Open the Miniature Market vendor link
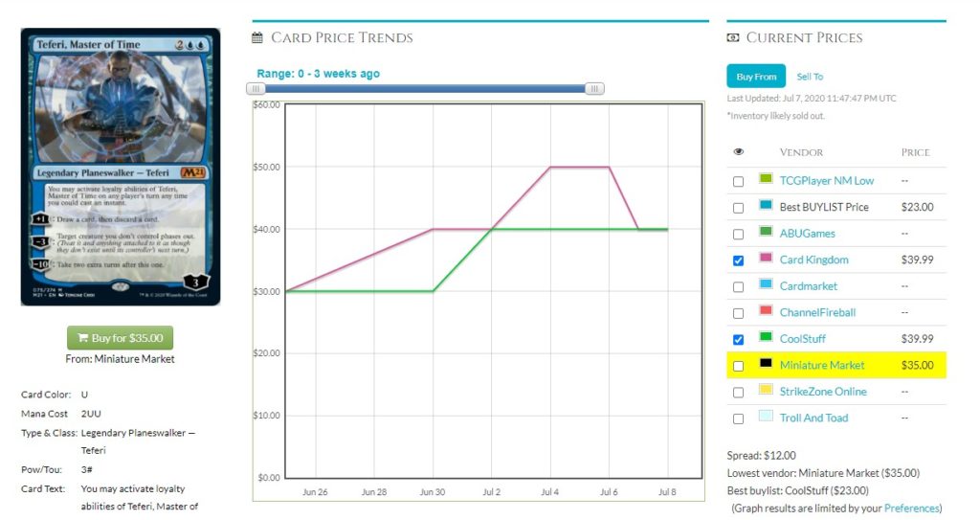Screen dimensions: 980x520 click(822, 365)
